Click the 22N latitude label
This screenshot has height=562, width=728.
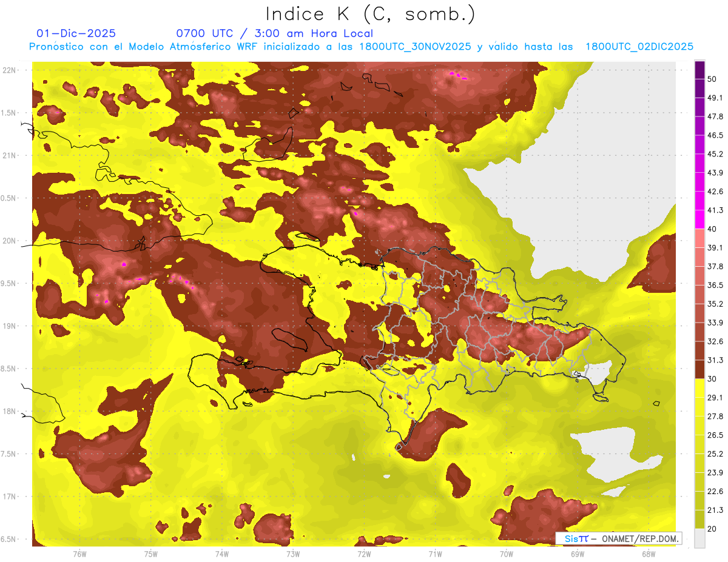10,70
